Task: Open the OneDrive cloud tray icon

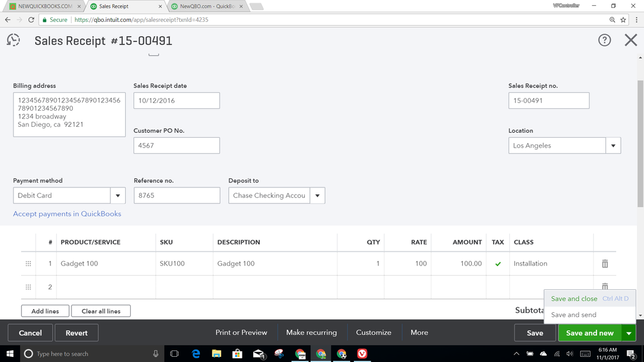Action: (x=543, y=354)
